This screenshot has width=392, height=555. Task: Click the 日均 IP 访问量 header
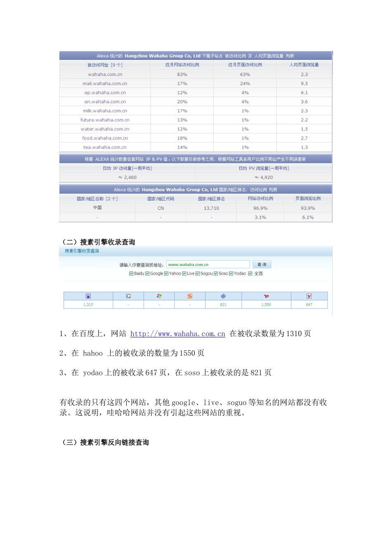pos(128,168)
